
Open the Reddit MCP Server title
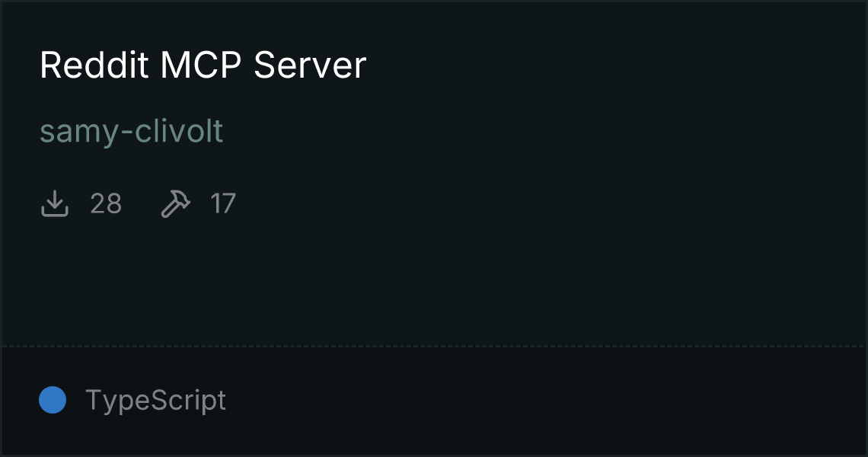point(203,65)
